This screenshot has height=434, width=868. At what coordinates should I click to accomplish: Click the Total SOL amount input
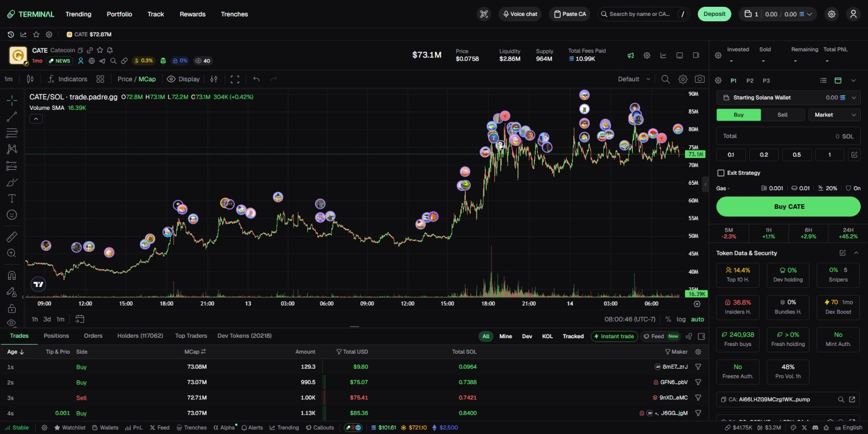click(789, 136)
